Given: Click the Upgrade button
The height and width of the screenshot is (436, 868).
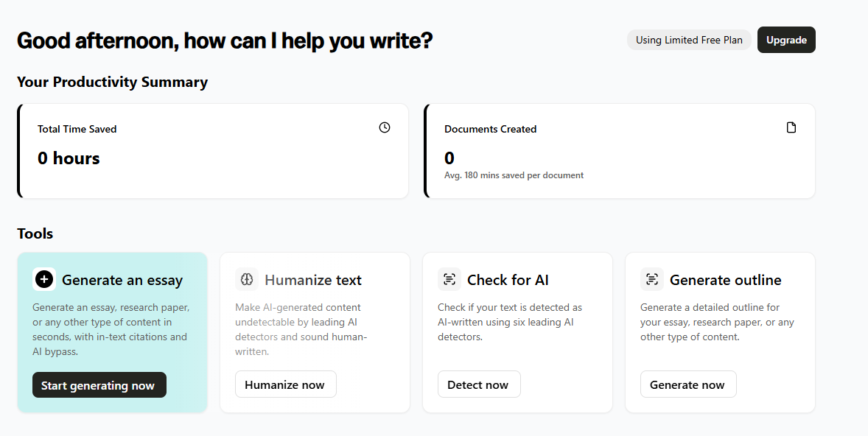Looking at the screenshot, I should [x=786, y=40].
